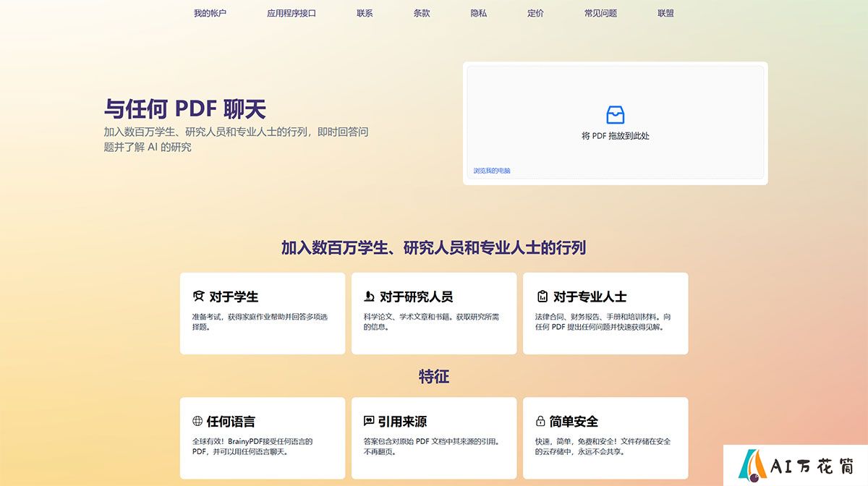
Task: Click the 准备考试 description text
Action: (x=260, y=322)
